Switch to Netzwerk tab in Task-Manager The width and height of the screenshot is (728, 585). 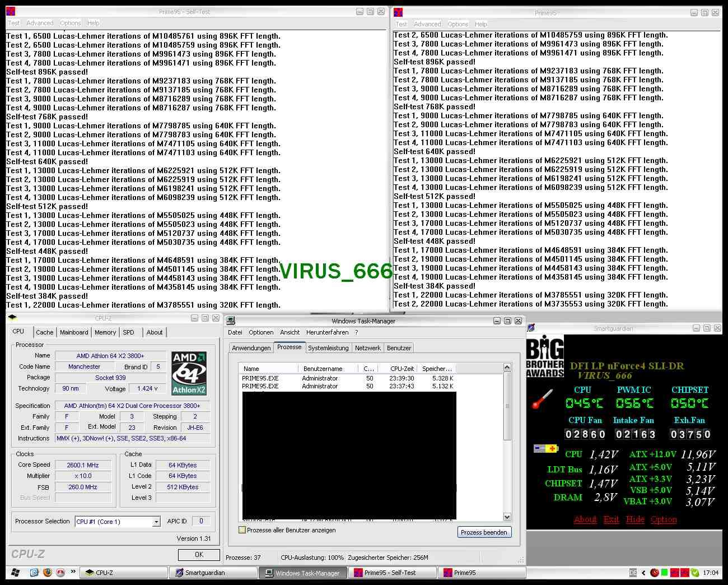point(368,348)
